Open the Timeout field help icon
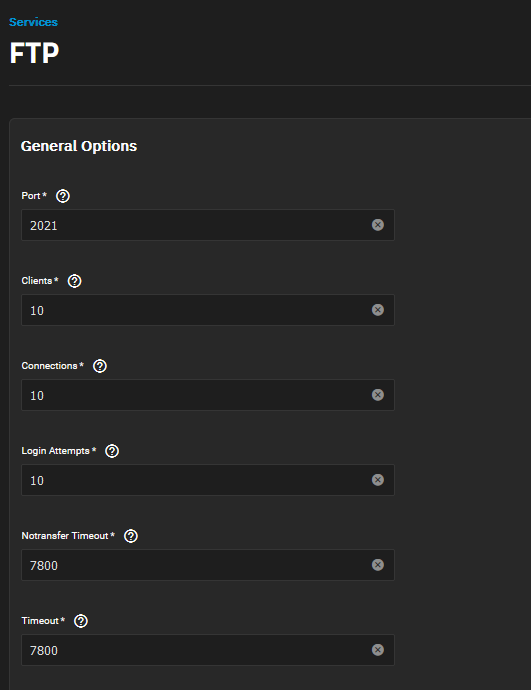This screenshot has width=531, height=690. [x=81, y=621]
